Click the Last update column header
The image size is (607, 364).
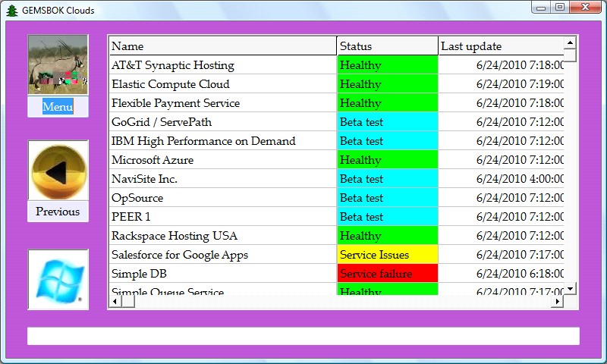pyautogui.click(x=501, y=46)
